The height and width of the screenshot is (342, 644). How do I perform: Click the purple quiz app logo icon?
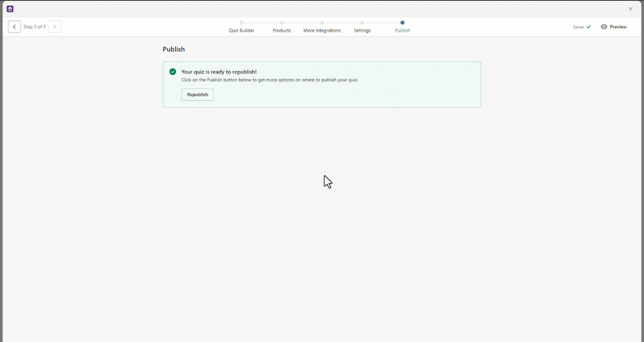coord(10,9)
